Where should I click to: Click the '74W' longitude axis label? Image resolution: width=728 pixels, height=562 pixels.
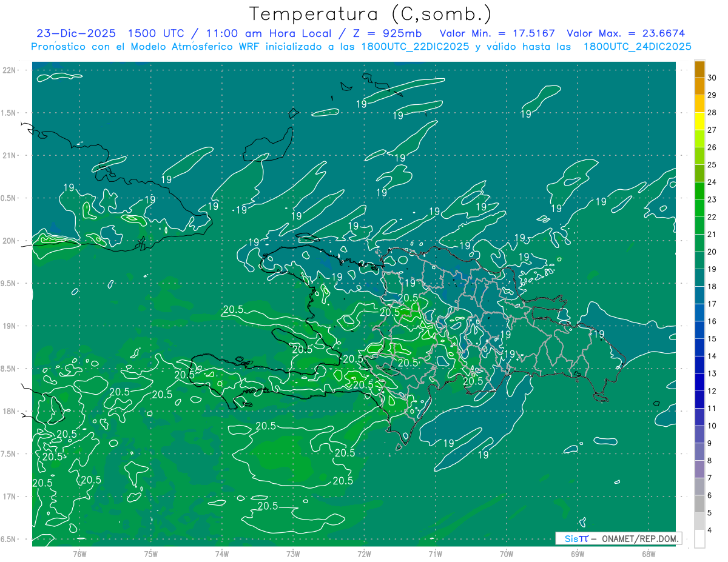coord(222,554)
